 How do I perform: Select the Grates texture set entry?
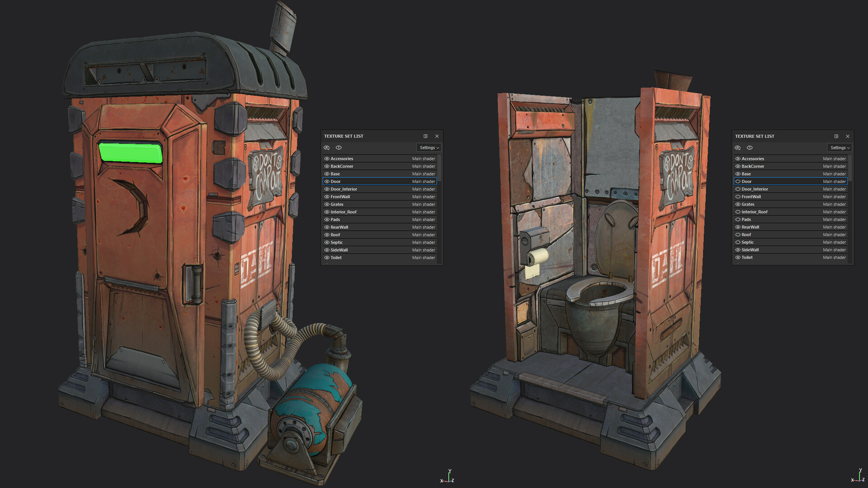tap(362, 204)
